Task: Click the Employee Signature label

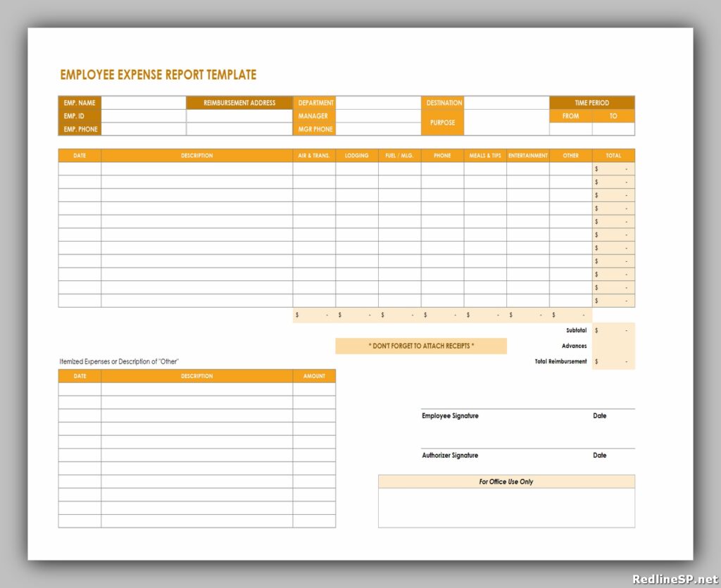Action: (450, 415)
